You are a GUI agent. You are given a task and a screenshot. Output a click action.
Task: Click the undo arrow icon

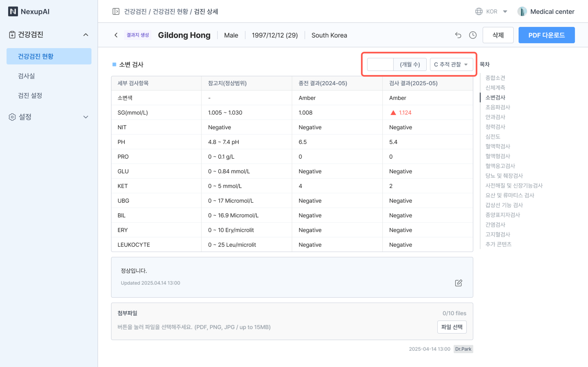[458, 35]
